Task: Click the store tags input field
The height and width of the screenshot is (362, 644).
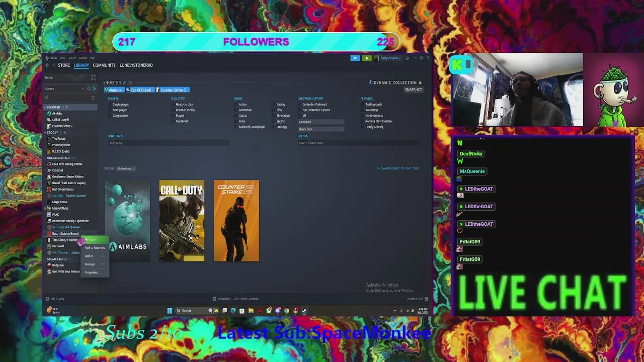Action: [169, 143]
